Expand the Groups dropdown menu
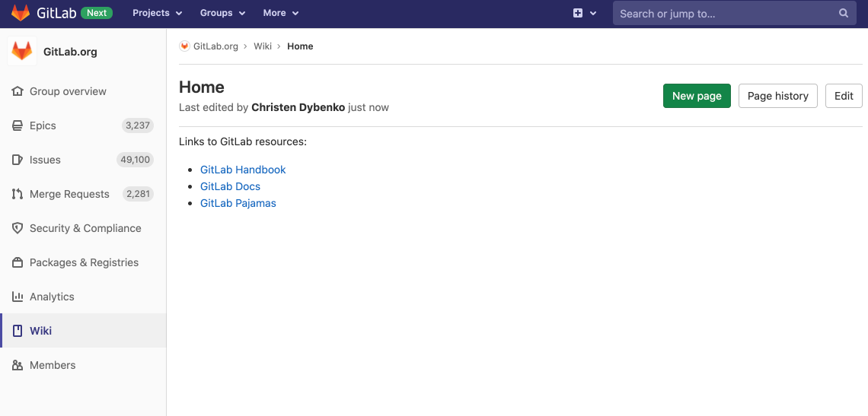This screenshot has height=416, width=868. [222, 13]
